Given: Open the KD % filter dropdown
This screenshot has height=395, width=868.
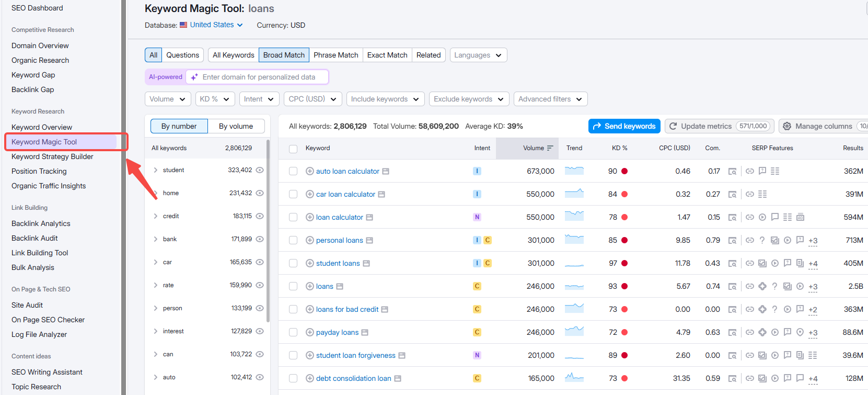Looking at the screenshot, I should pyautogui.click(x=215, y=99).
